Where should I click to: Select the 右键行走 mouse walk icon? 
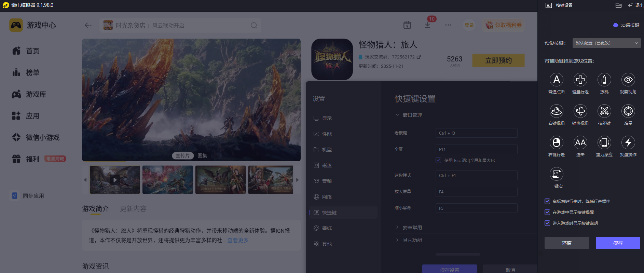557,142
